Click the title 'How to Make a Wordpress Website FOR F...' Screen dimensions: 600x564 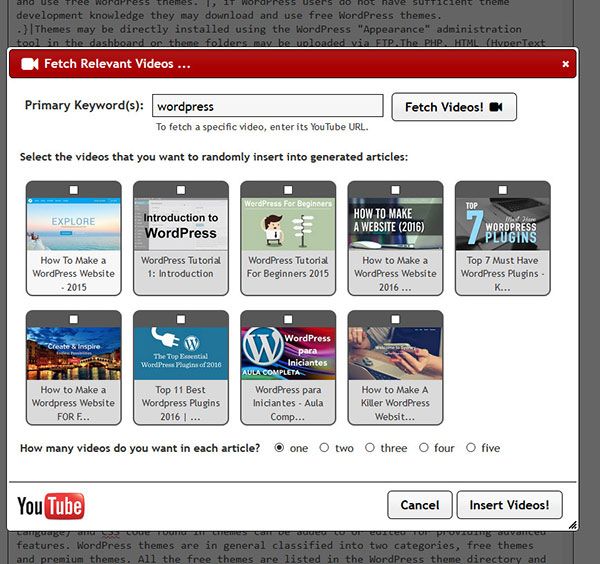(74, 403)
